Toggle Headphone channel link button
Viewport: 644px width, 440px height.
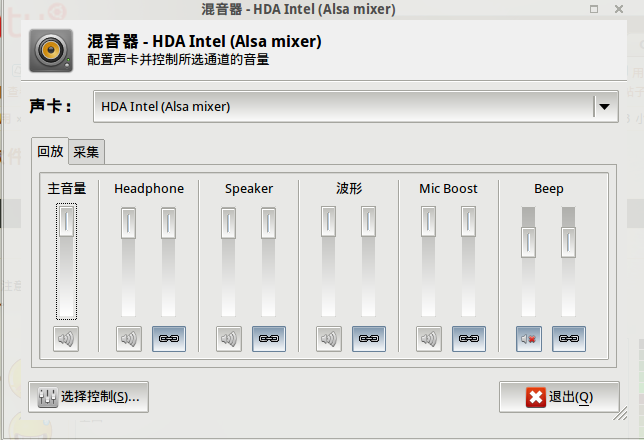(x=169, y=339)
